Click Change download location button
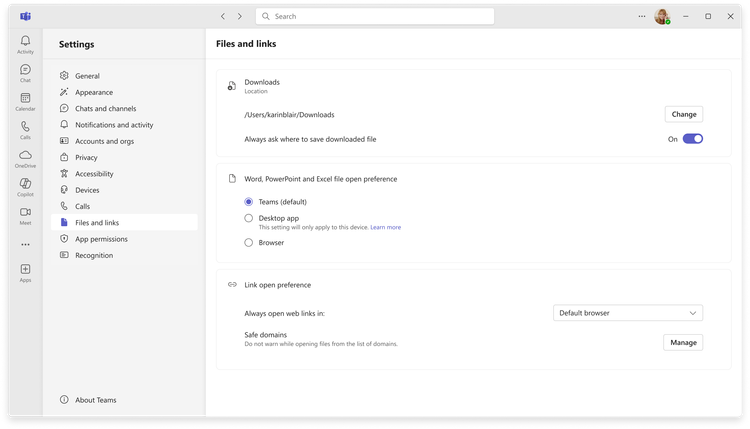Screen dimensions: 750x429 point(684,114)
